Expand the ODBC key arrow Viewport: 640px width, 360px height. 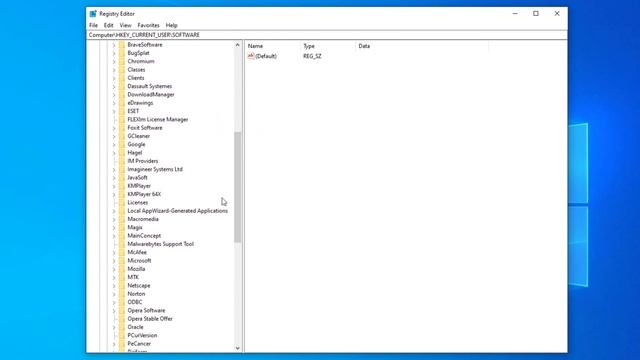[x=114, y=302]
